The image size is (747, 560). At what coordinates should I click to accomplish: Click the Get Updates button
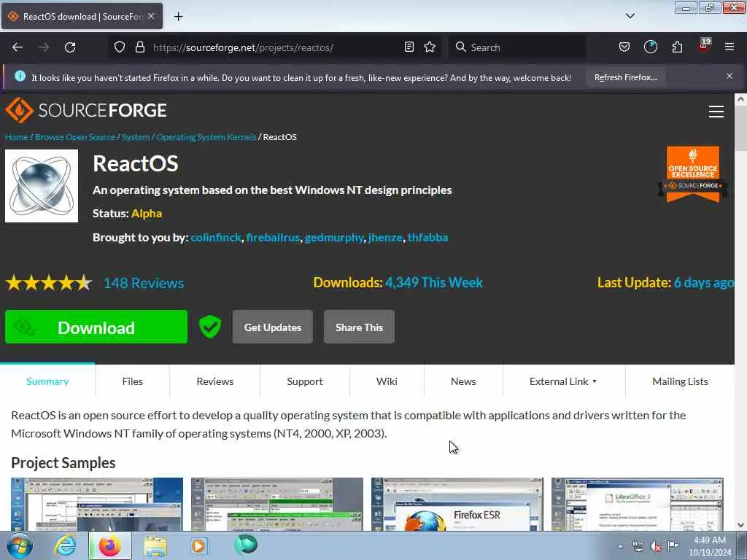[273, 327]
